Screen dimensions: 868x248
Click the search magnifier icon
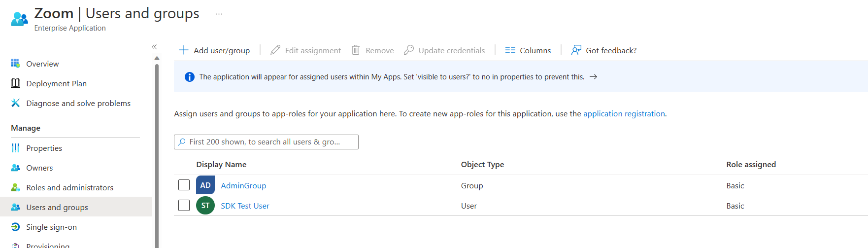(x=182, y=142)
